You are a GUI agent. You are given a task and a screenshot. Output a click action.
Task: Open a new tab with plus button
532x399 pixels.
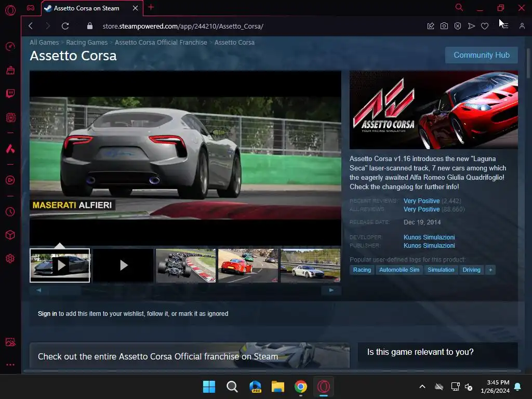151,7
